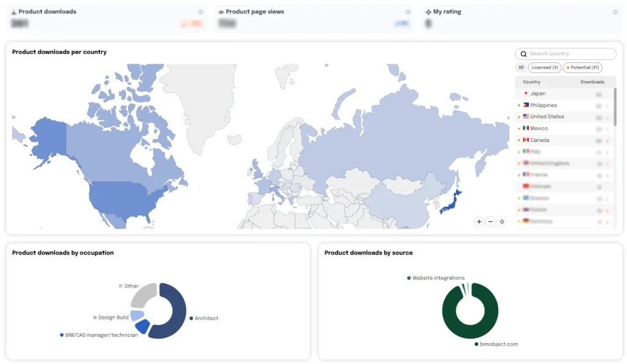Screen dimensions: 627x364
Task: Toggle the Potential (41) filter chip
Action: point(582,67)
